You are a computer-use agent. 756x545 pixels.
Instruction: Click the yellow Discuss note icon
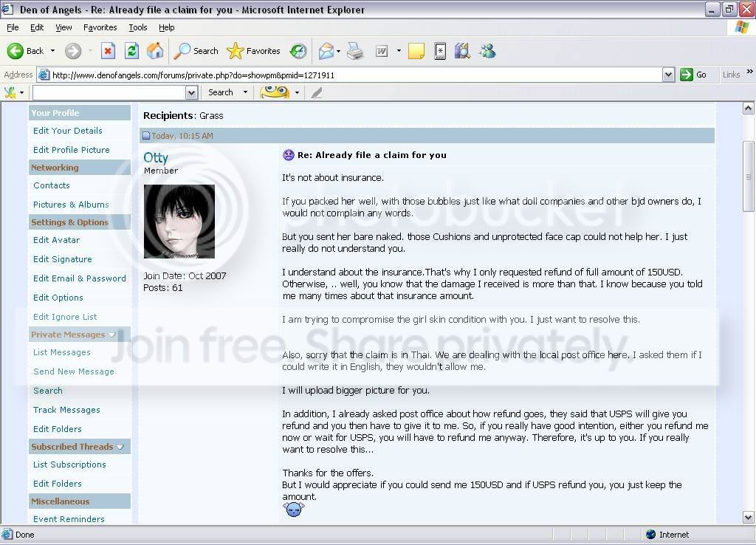click(416, 51)
